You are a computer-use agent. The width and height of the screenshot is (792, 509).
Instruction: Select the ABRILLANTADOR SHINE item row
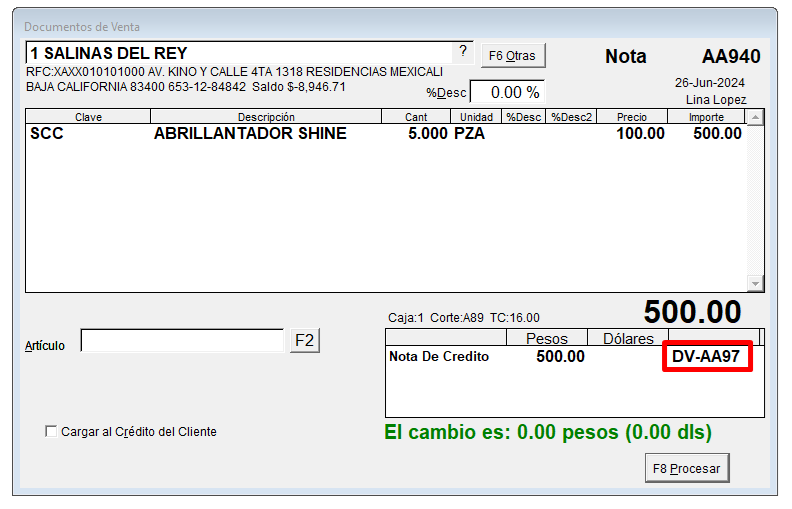point(250,134)
